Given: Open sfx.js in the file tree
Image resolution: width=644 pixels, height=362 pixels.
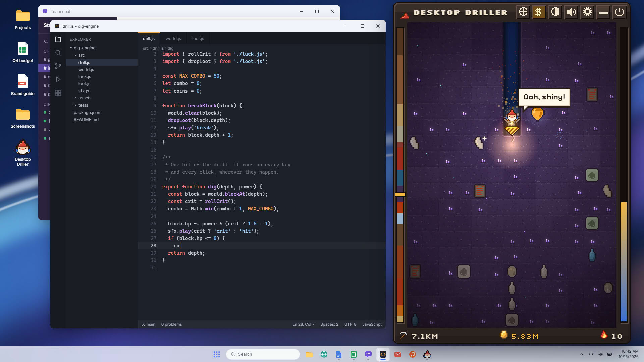Looking at the screenshot, I should point(102,91).
